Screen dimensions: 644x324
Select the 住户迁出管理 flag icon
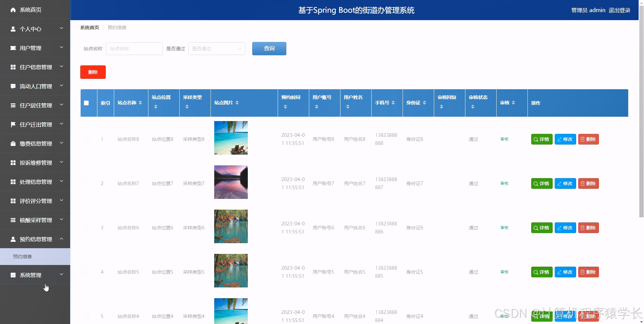tap(13, 124)
